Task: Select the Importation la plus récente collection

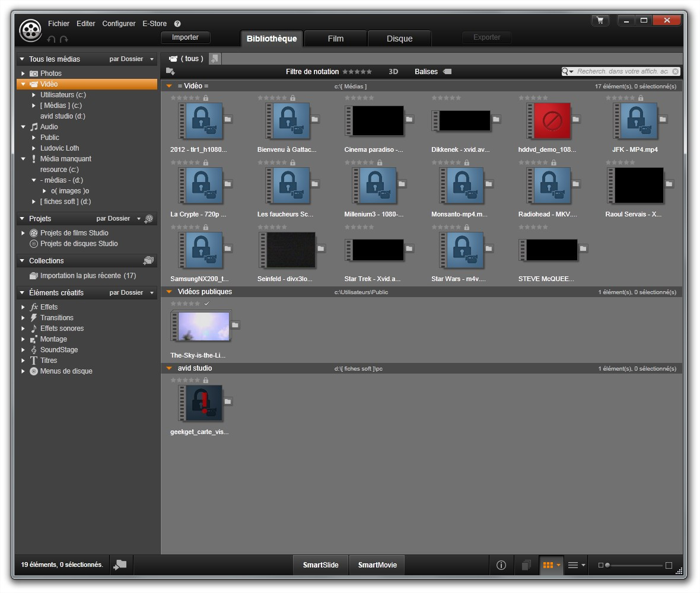Action: 87,276
